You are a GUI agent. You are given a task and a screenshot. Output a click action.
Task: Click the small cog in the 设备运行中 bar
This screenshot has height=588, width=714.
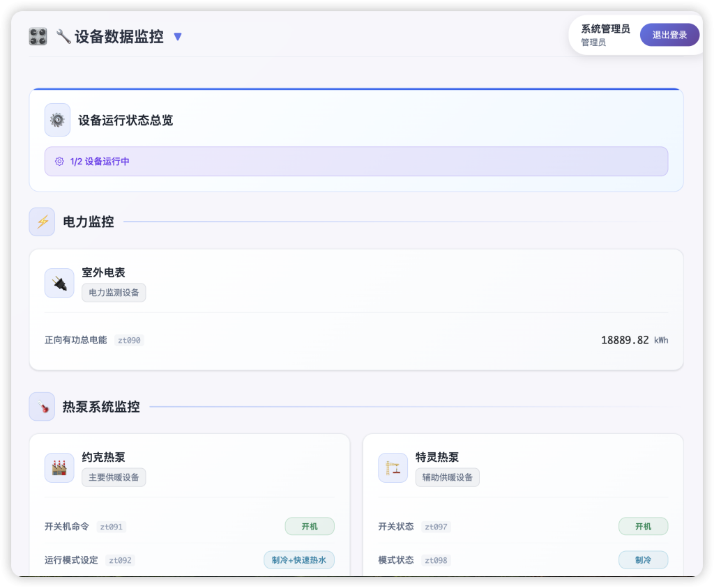pos(59,162)
